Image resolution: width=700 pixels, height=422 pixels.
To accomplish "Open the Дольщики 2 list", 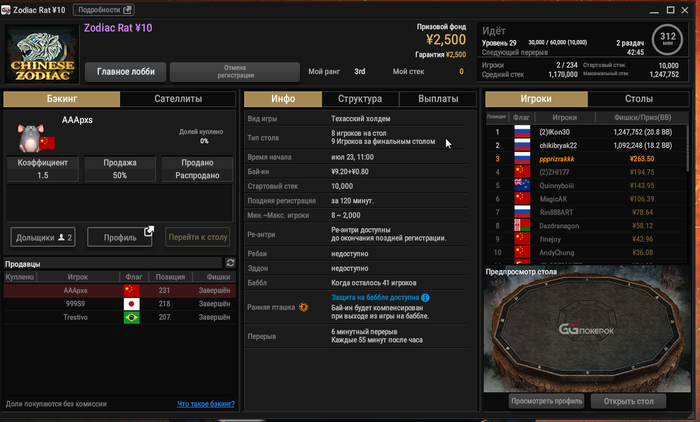I will (43, 237).
